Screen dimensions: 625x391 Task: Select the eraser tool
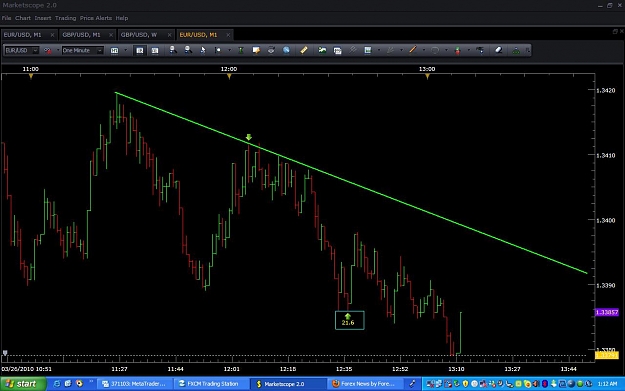pyautogui.click(x=499, y=50)
